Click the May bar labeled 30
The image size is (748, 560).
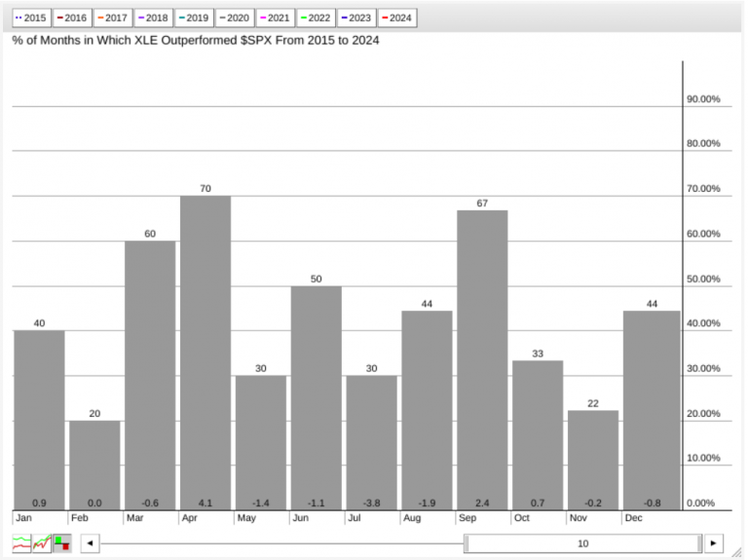260,443
